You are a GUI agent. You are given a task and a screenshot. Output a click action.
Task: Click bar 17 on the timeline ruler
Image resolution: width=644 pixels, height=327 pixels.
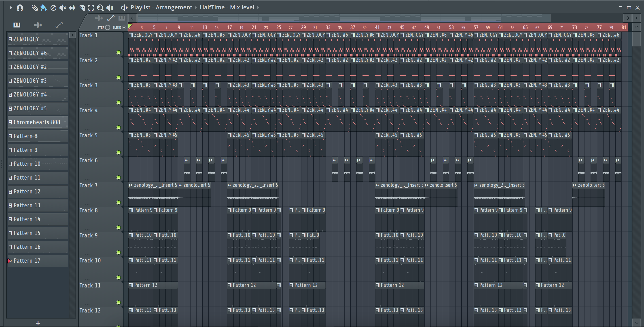click(229, 27)
